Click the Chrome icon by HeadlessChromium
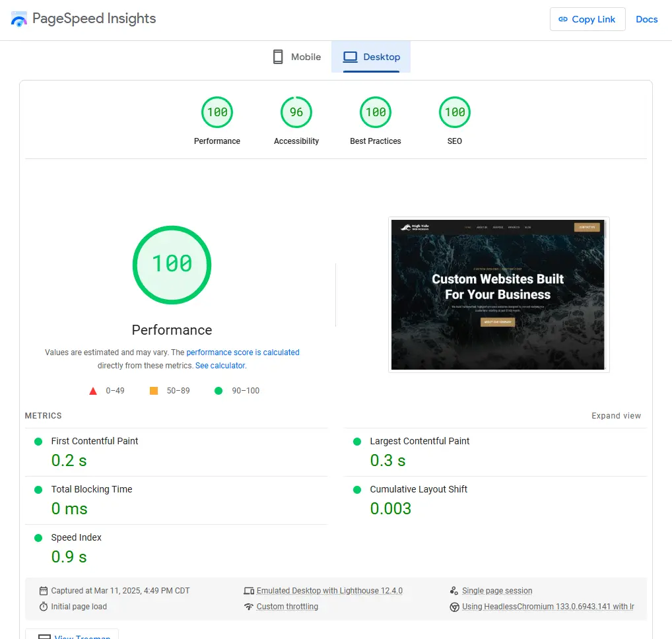 [454, 607]
